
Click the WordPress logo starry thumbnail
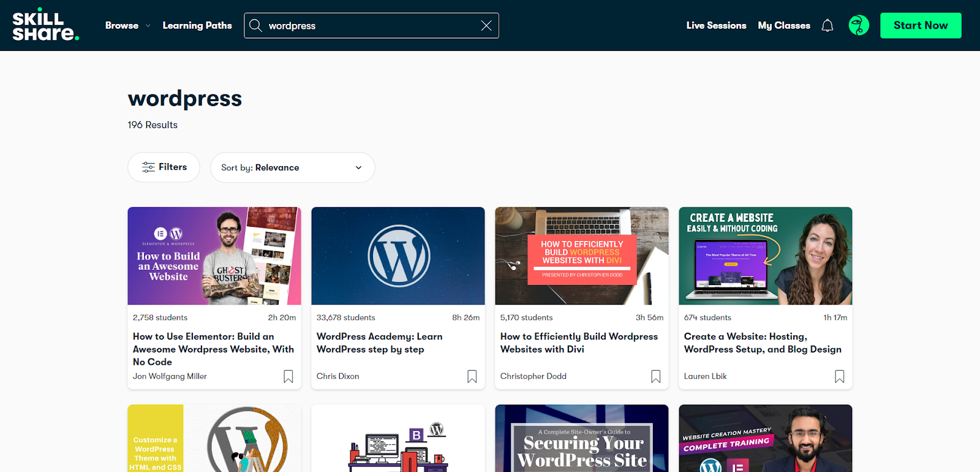click(x=398, y=256)
